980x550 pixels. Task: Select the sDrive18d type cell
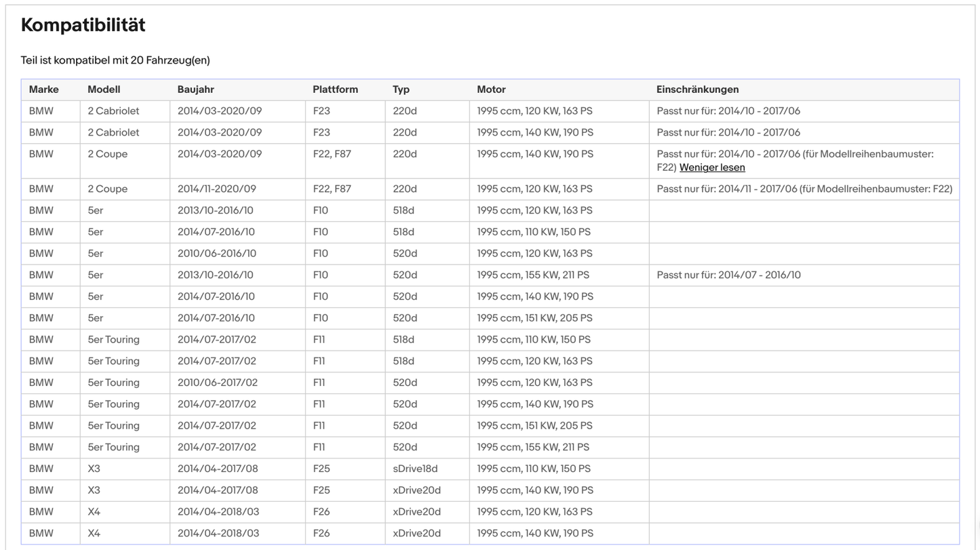[x=415, y=469]
